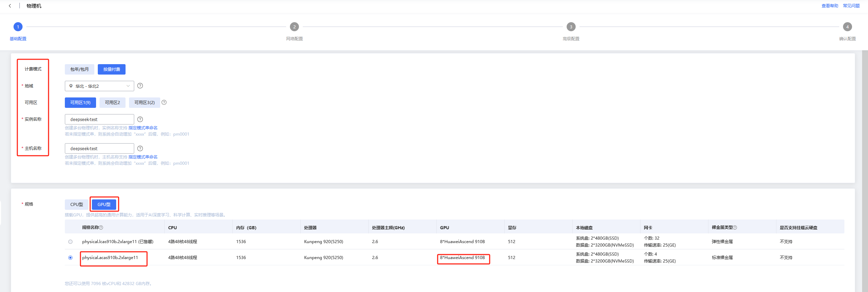Click location pin icon in region selector
This screenshot has width=868, height=292.
click(x=71, y=86)
